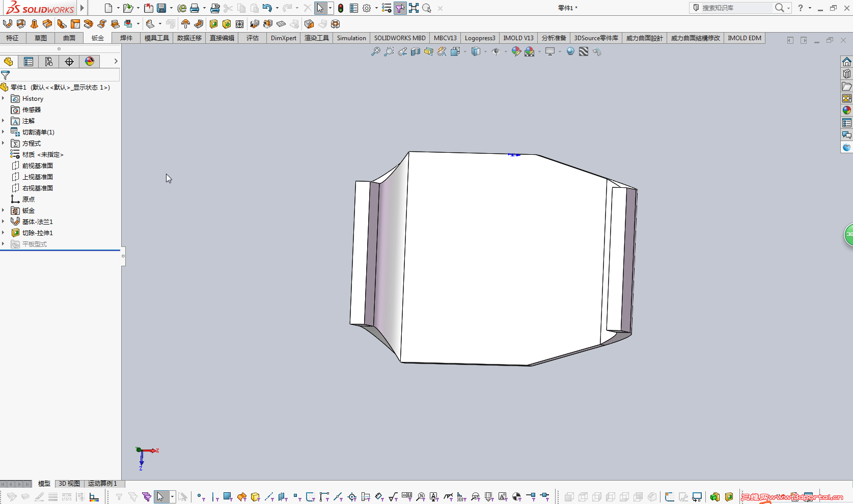Viewport: 853px width, 504px height.
Task: Open the 3D 视图 bottom tab
Action: coord(69,484)
